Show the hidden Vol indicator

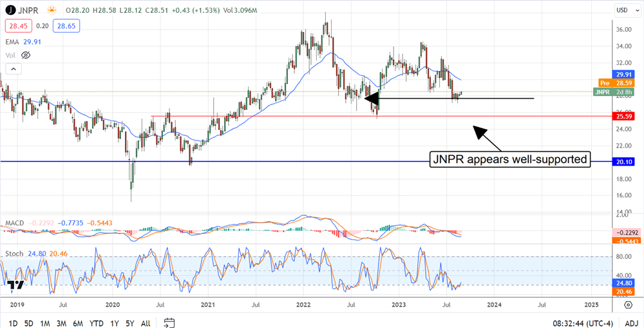(x=26, y=55)
